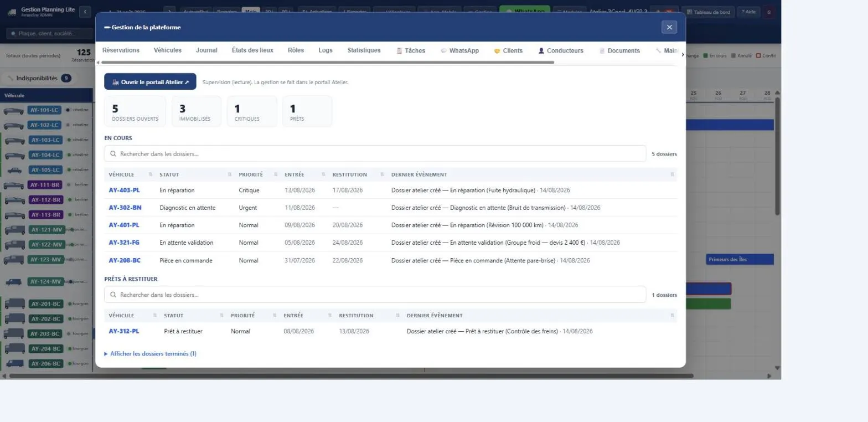Click the planning vertical scrollbar
The height and width of the screenshot is (422, 868).
tap(777, 156)
